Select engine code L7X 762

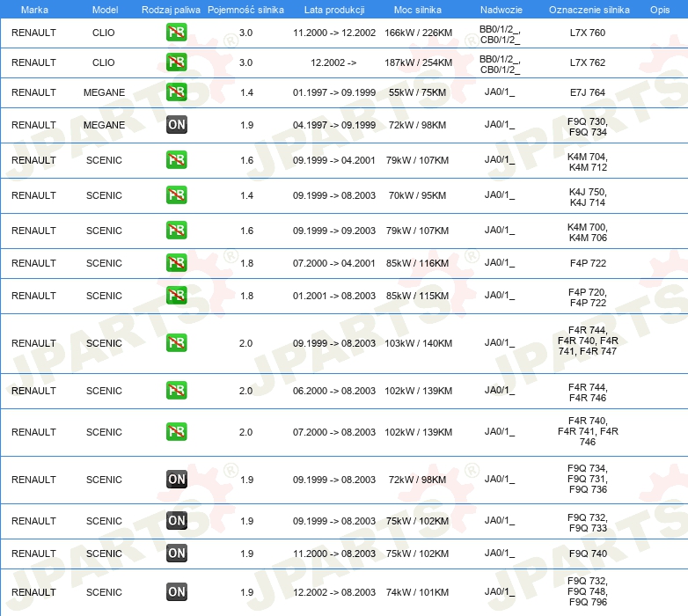point(588,62)
